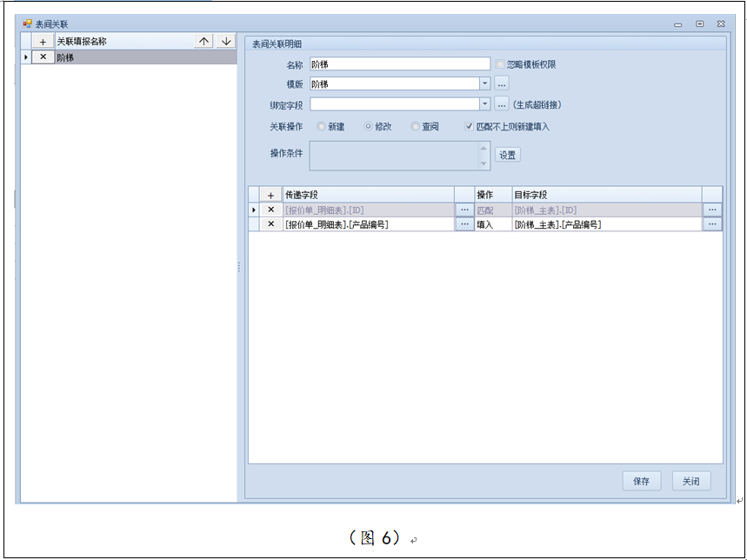This screenshot has width=747, height=560.
Task: Expand the 绑定字段 dropdown list
Action: click(x=484, y=104)
